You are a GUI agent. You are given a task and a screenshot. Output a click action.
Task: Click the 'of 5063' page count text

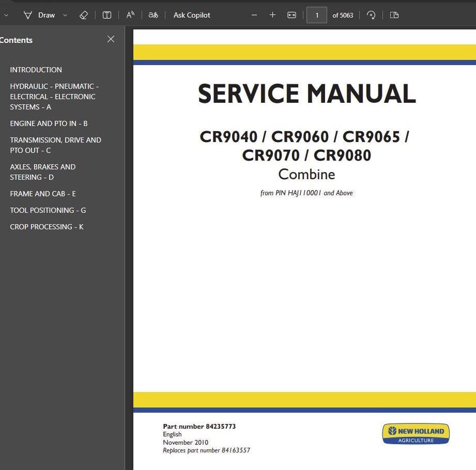coord(343,15)
